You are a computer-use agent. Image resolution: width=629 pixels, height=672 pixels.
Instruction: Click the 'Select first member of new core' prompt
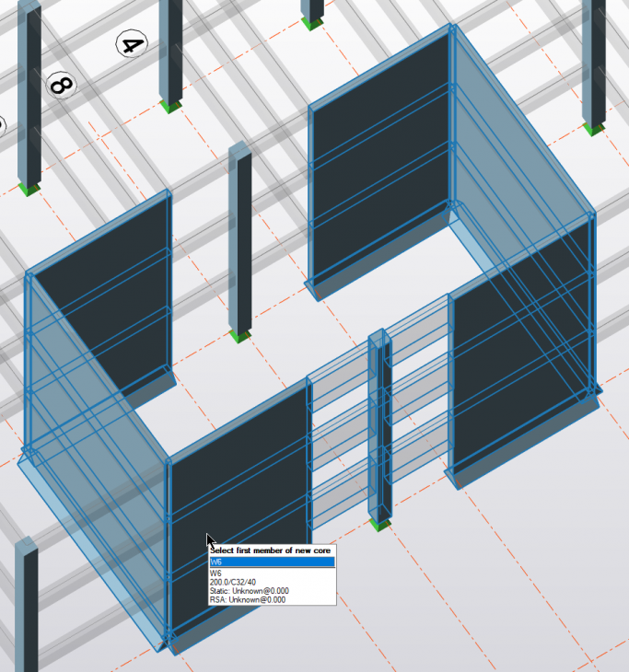pos(270,550)
